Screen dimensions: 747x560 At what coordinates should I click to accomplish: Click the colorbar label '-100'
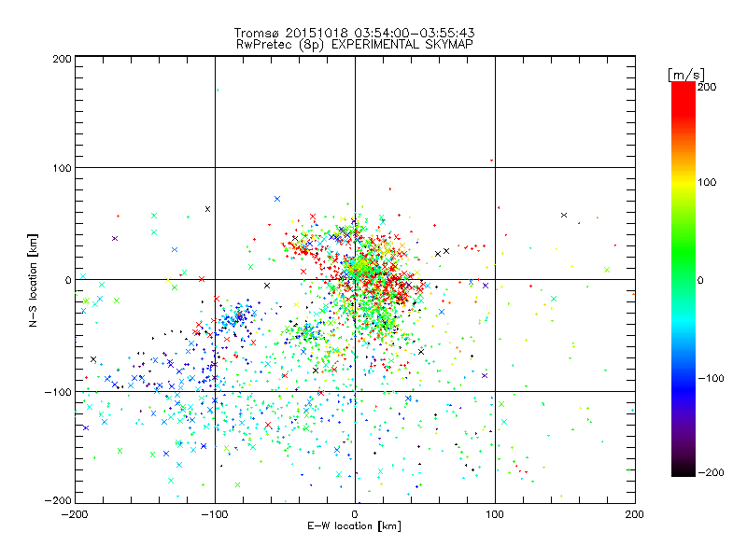click(x=711, y=378)
